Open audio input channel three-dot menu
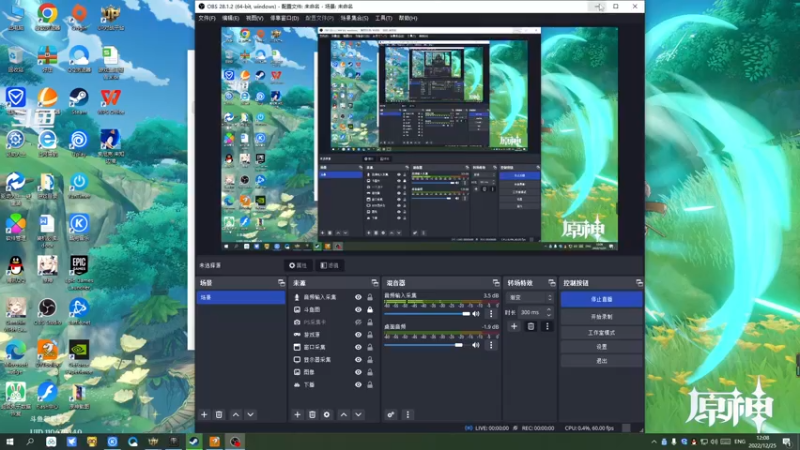 (x=491, y=314)
